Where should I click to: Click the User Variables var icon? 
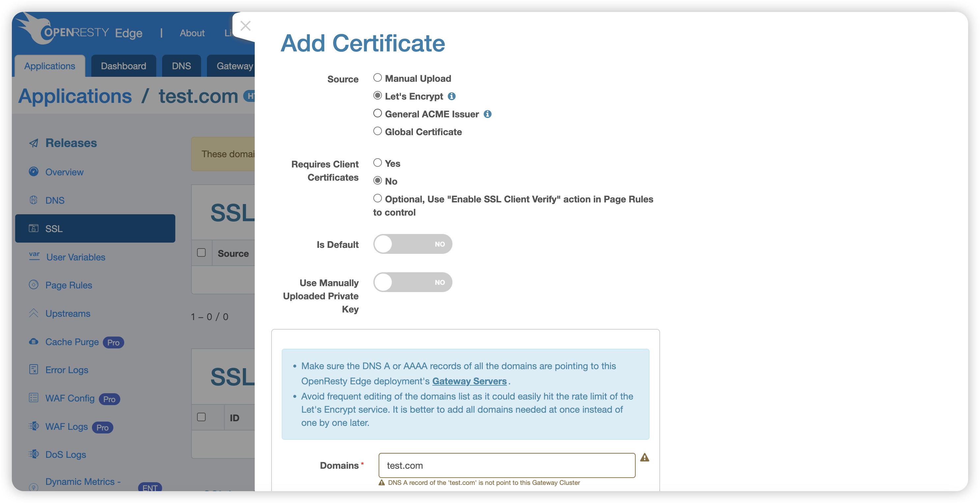(x=34, y=255)
